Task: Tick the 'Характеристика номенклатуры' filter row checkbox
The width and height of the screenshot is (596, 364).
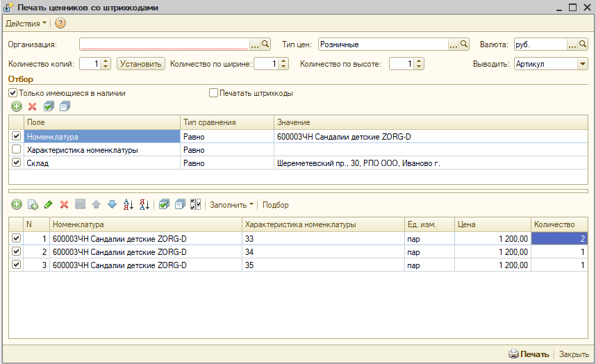Action: click(16, 149)
